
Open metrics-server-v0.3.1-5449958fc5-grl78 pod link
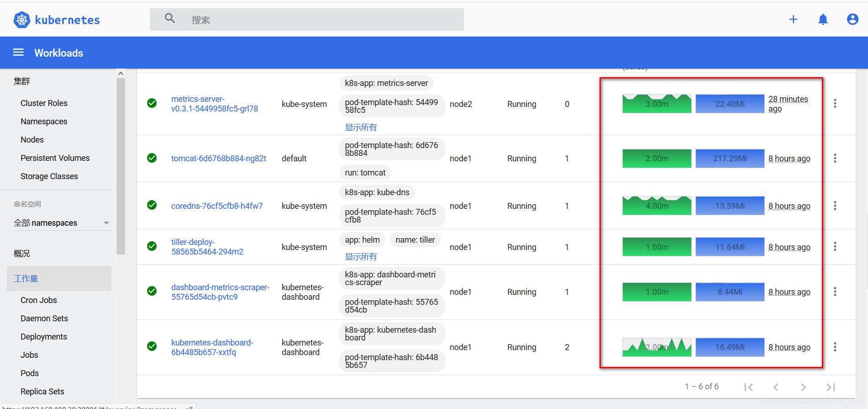coord(215,104)
